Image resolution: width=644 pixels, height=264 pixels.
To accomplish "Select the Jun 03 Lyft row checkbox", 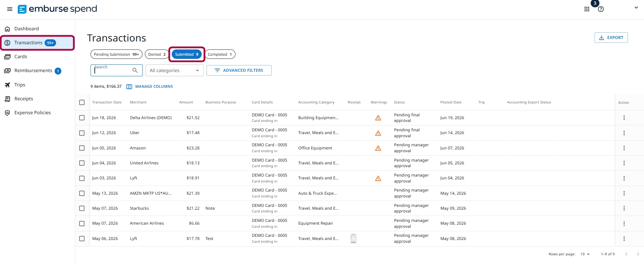I will (x=82, y=178).
